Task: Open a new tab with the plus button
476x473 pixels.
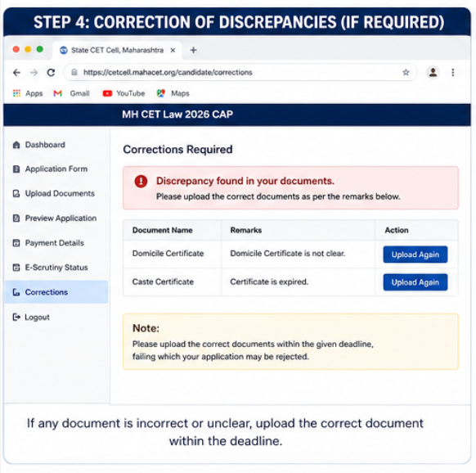Action: click(193, 50)
